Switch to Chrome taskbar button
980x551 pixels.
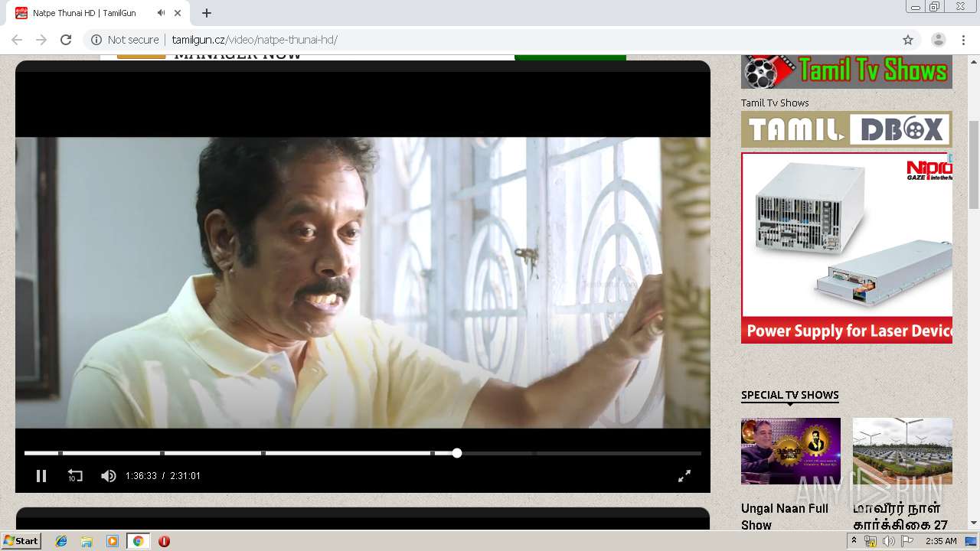coord(138,541)
